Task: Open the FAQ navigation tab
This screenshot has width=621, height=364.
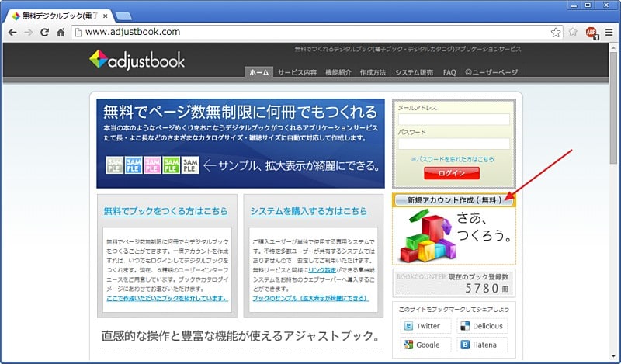Action: 449,72
